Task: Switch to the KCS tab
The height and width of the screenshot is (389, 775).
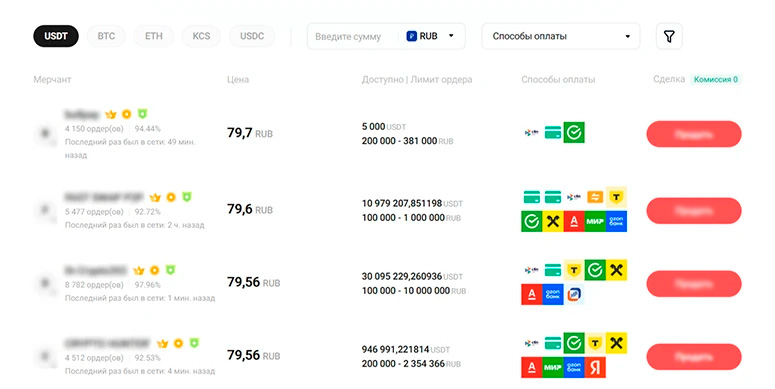Action: pyautogui.click(x=201, y=36)
